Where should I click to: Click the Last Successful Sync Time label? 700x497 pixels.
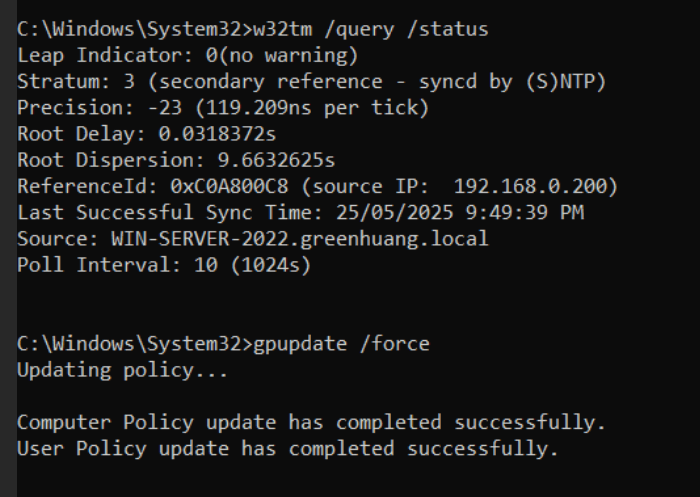[x=170, y=213]
